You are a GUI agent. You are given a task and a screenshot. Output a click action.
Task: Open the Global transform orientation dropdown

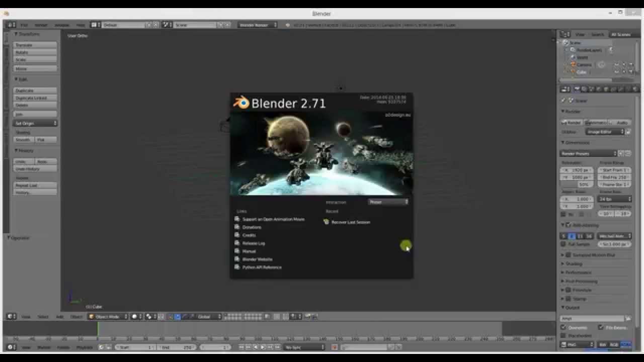[x=209, y=316]
